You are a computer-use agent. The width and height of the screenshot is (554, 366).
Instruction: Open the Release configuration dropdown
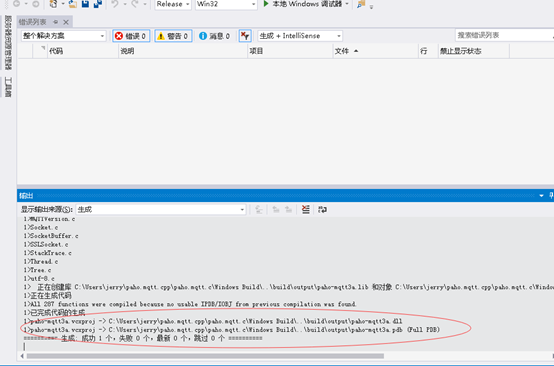pos(173,4)
